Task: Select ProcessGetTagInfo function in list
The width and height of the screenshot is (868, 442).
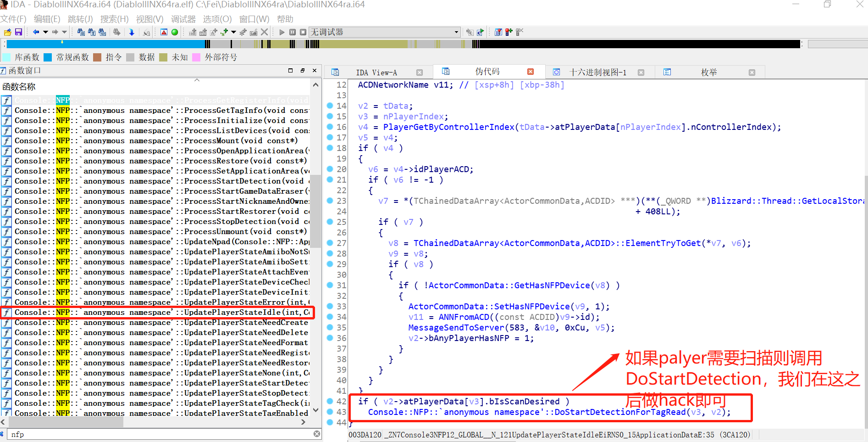Action: [x=156, y=111]
